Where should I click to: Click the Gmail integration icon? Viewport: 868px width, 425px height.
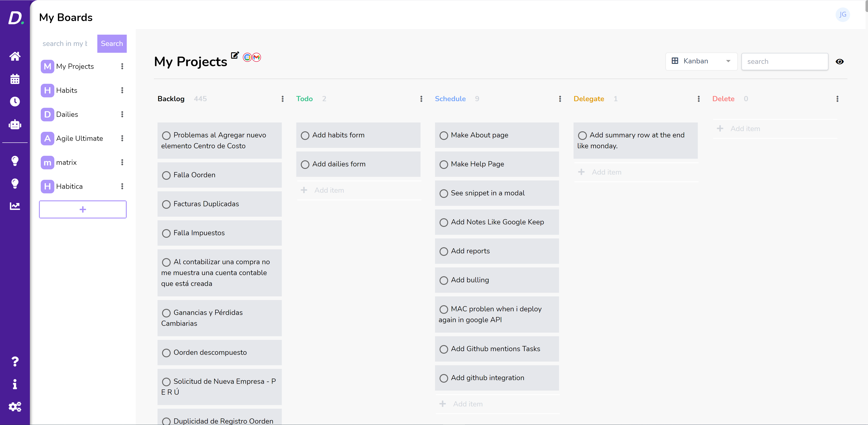tap(257, 57)
